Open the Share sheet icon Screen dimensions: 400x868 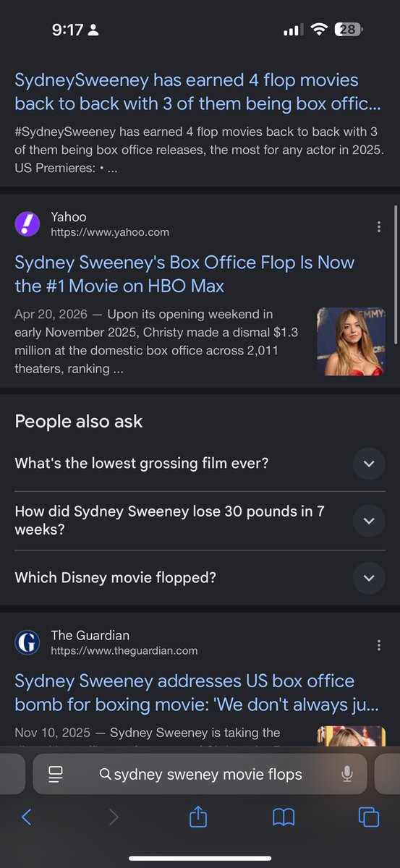(x=198, y=817)
